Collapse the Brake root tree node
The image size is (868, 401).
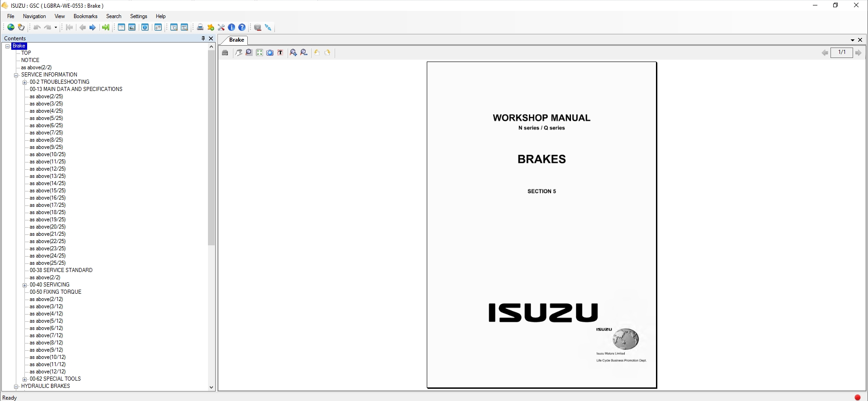pos(8,46)
